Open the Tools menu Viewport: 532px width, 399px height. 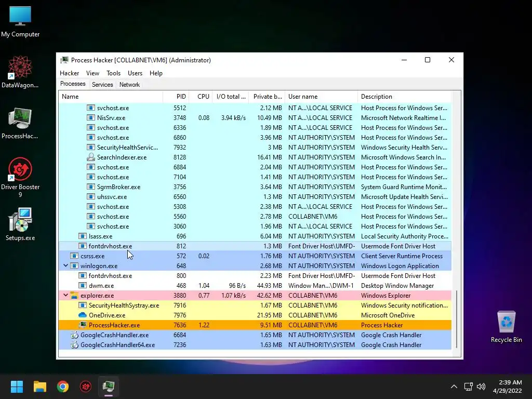click(x=113, y=73)
